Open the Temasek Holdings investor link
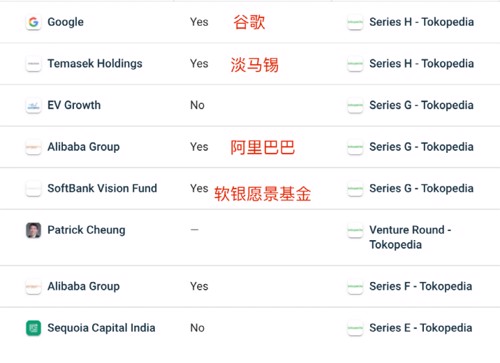This screenshot has width=500, height=363. click(x=95, y=63)
